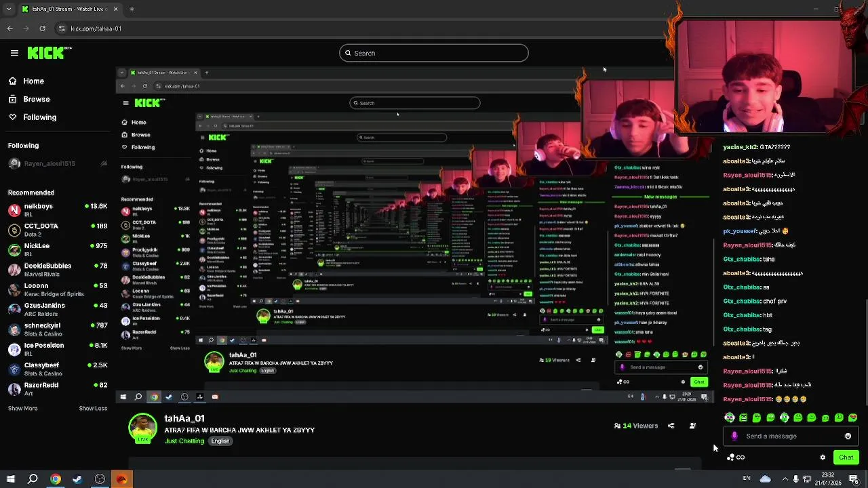
Task: Open the emoji picker in the message box
Action: [848, 436]
